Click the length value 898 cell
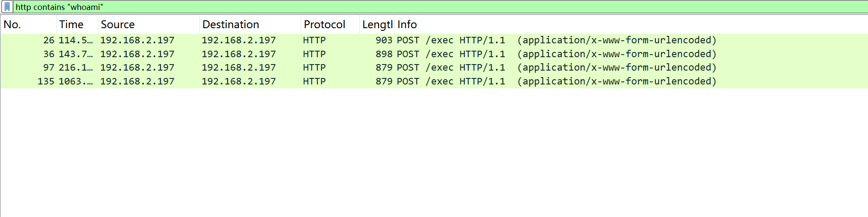This screenshot has height=217, width=868. coord(384,54)
